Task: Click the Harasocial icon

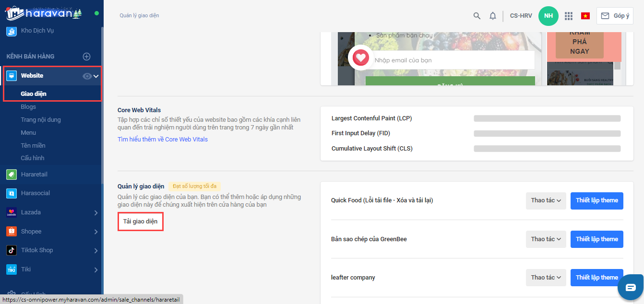Action: pos(12,193)
